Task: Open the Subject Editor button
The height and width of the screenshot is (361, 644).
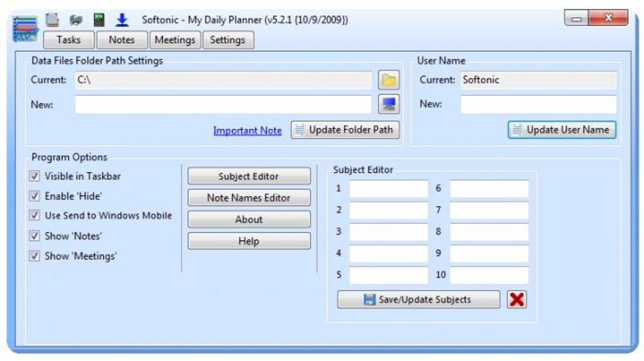Action: [249, 176]
